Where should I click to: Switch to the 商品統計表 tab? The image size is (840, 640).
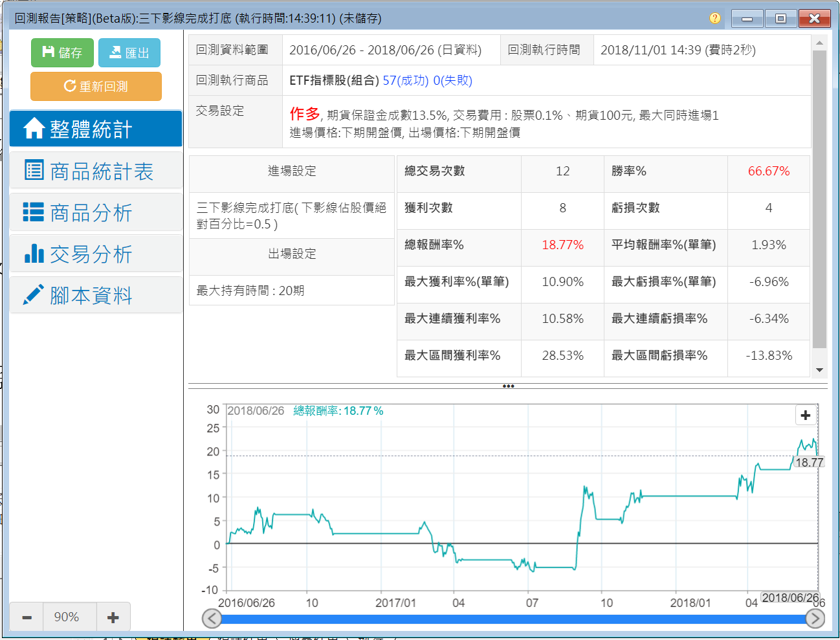pos(96,171)
